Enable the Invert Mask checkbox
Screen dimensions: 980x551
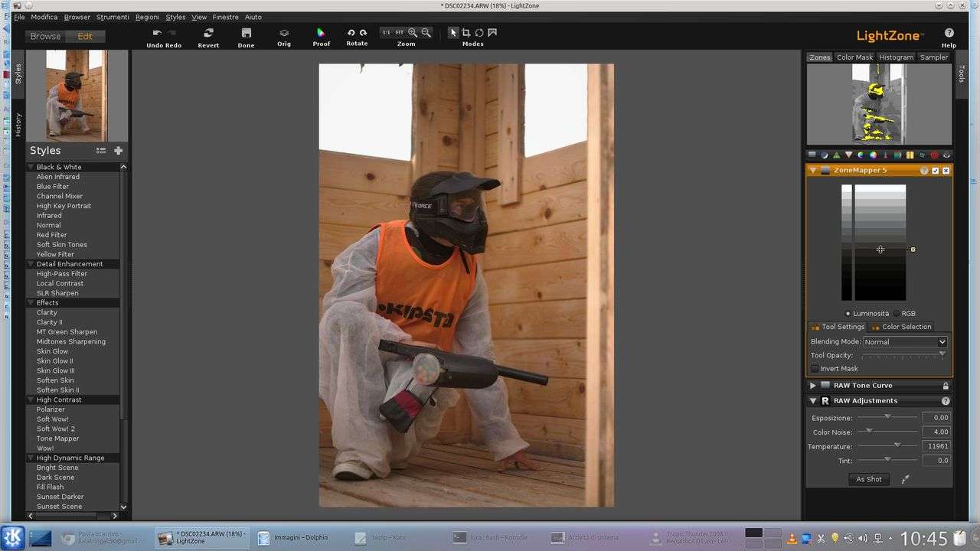(815, 369)
